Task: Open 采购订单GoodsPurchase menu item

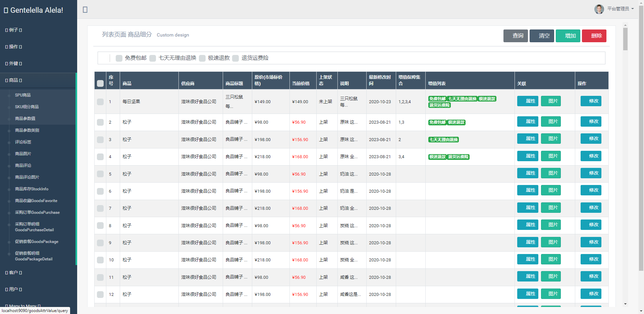Action: pos(37,212)
